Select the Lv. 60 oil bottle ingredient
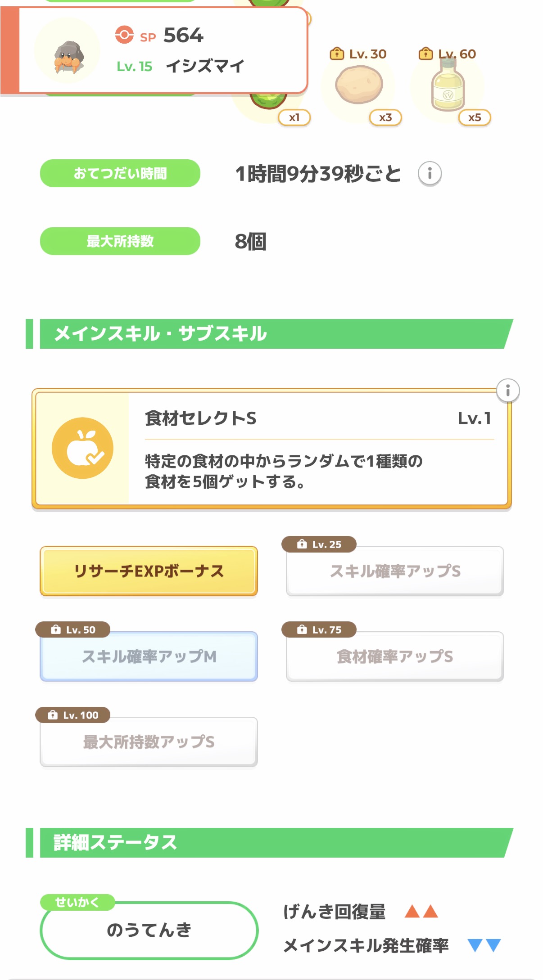This screenshot has height=980, width=543. click(x=448, y=85)
